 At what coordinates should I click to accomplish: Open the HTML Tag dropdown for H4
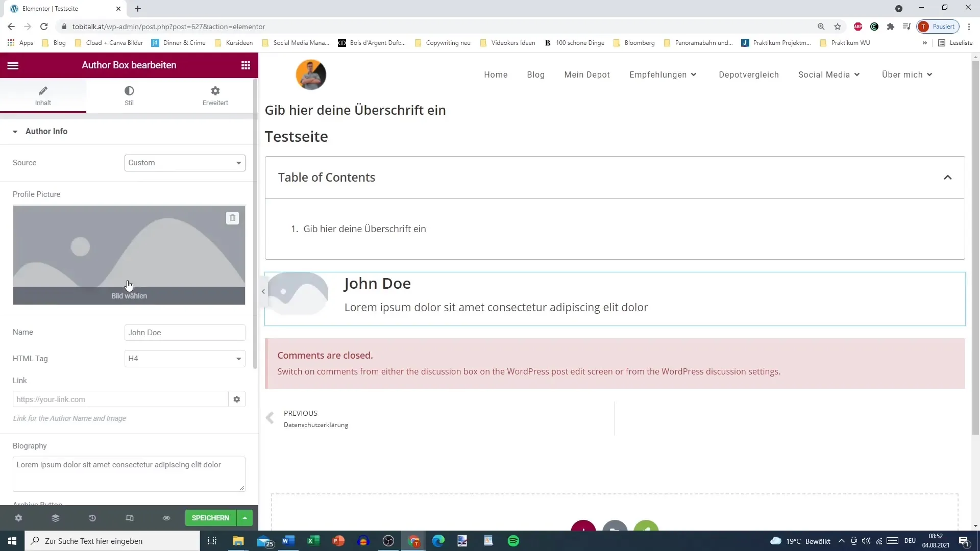(184, 358)
